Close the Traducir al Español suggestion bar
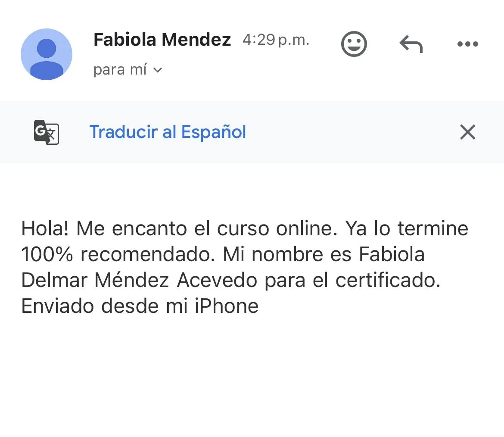The image size is (504, 437). click(467, 132)
